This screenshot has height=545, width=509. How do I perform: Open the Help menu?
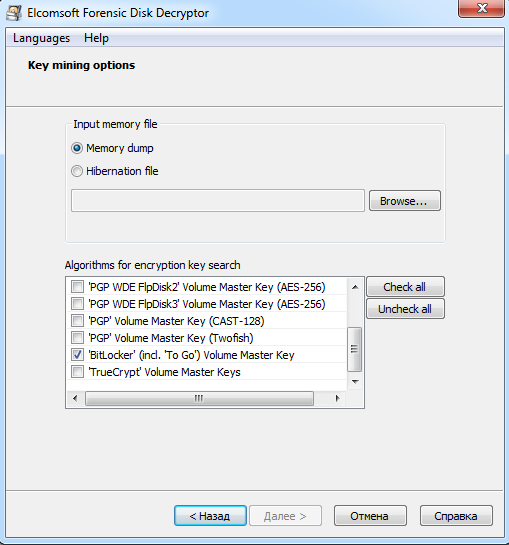[96, 38]
